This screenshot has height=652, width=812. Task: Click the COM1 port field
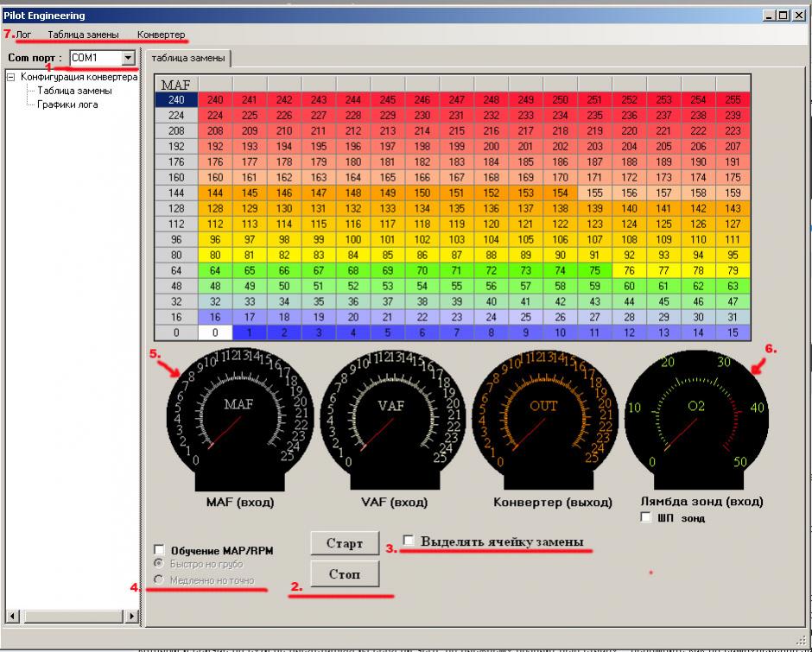point(96,58)
